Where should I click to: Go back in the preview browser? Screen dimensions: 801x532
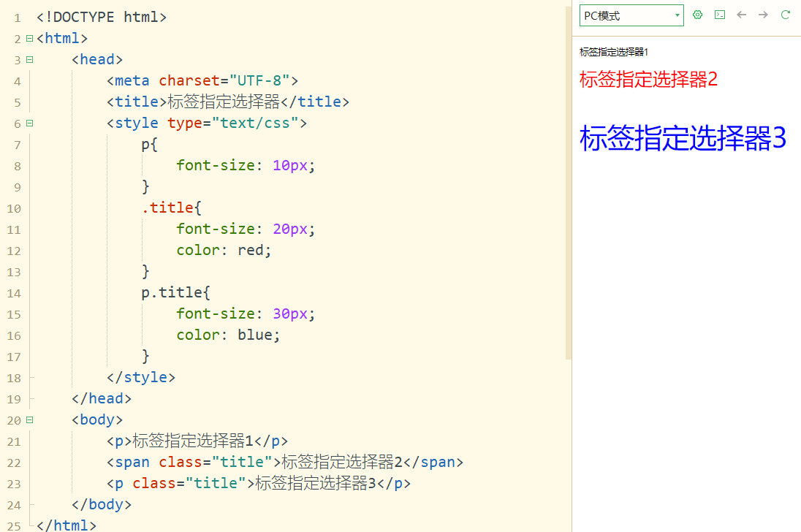tap(742, 15)
